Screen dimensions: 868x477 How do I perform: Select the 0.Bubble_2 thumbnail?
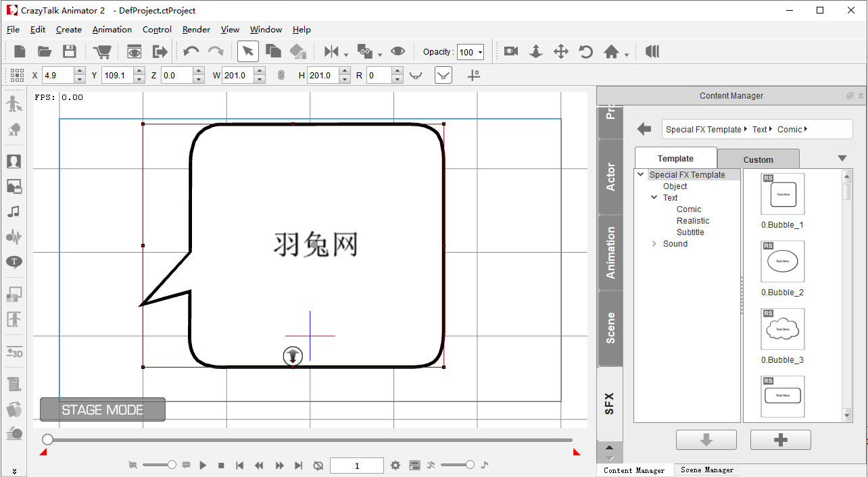[783, 261]
